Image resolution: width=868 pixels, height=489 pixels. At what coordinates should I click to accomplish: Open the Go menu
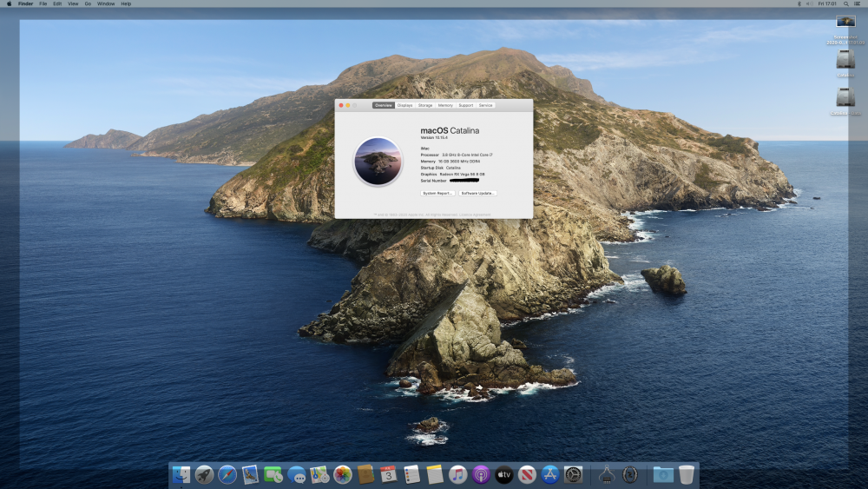pos(88,3)
